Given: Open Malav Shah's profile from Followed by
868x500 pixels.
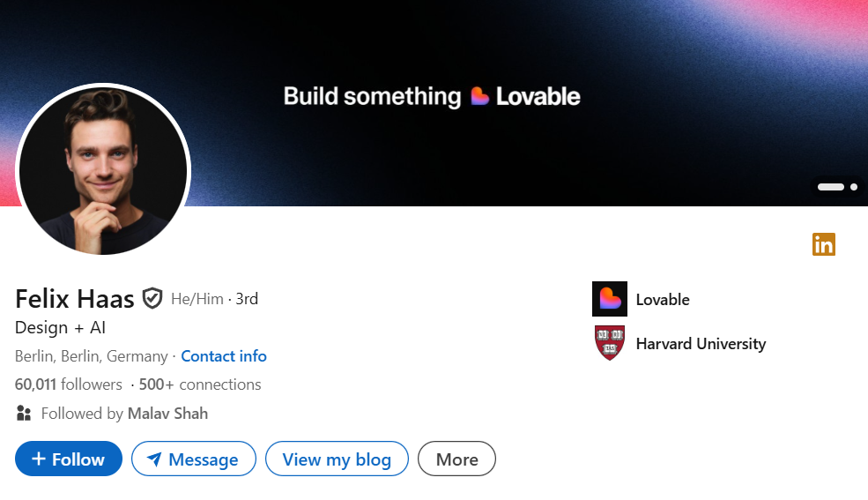Looking at the screenshot, I should 167,413.
